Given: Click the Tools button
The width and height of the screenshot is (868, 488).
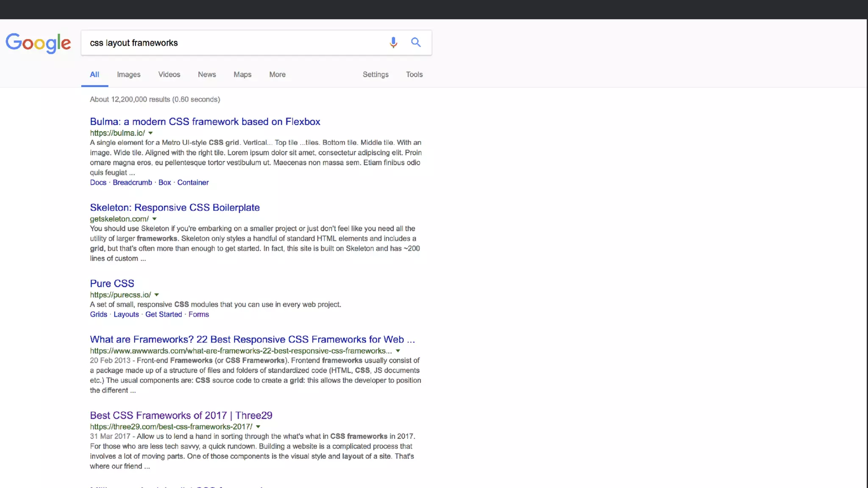Looking at the screenshot, I should (x=414, y=75).
